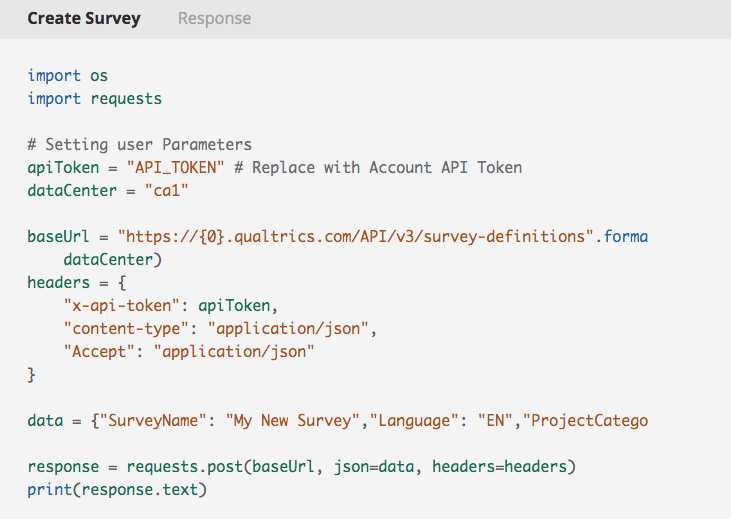The width and height of the screenshot is (731, 519).
Task: Click the closing brace of headers
Action: (31, 374)
